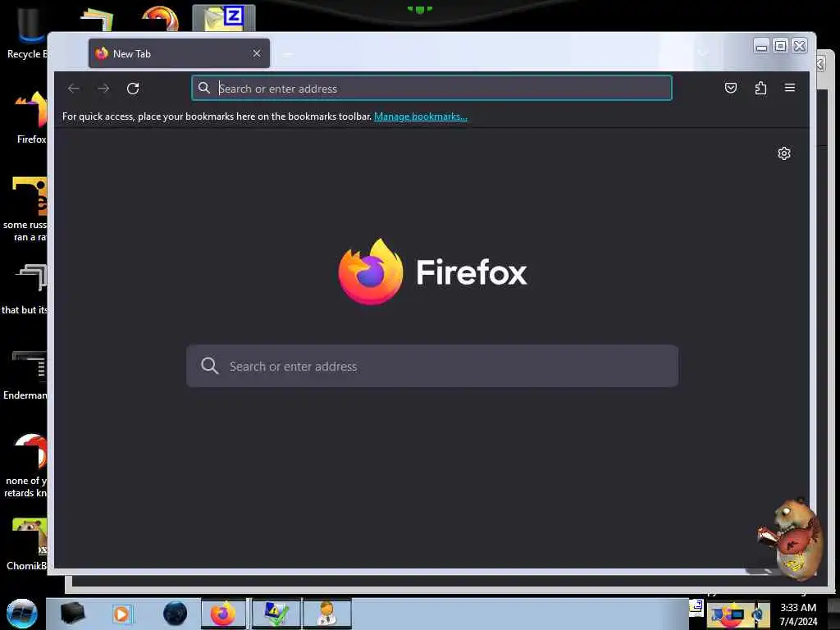
Task: Click the system tray icons group
Action: click(x=738, y=615)
